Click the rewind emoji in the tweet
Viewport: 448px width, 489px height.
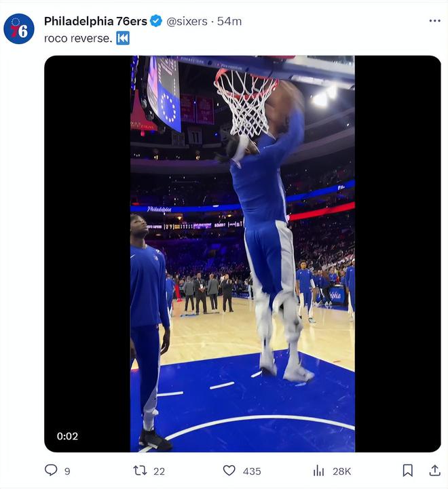(123, 38)
